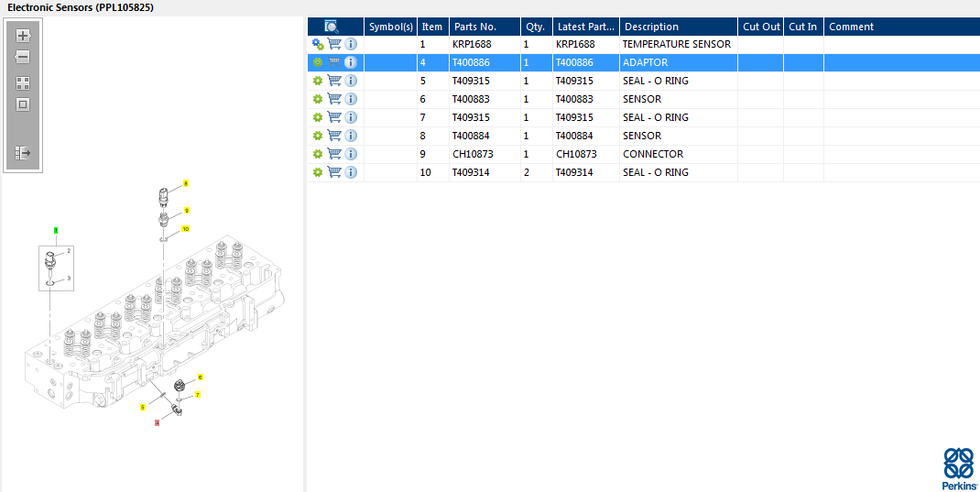Click the Cut Out column header
The width and height of the screenshot is (980, 492).
(x=760, y=27)
